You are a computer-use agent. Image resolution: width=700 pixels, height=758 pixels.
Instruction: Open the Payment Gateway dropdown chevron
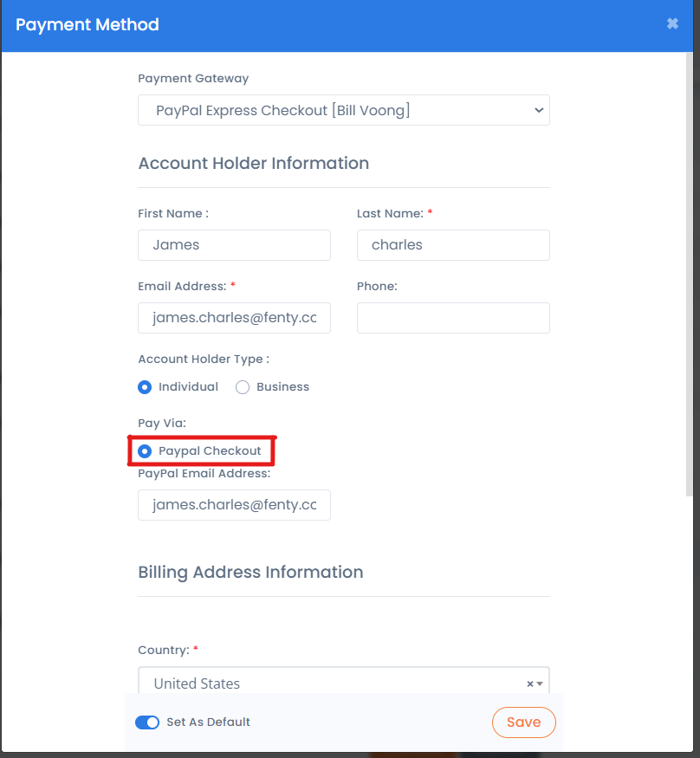pyautogui.click(x=538, y=110)
